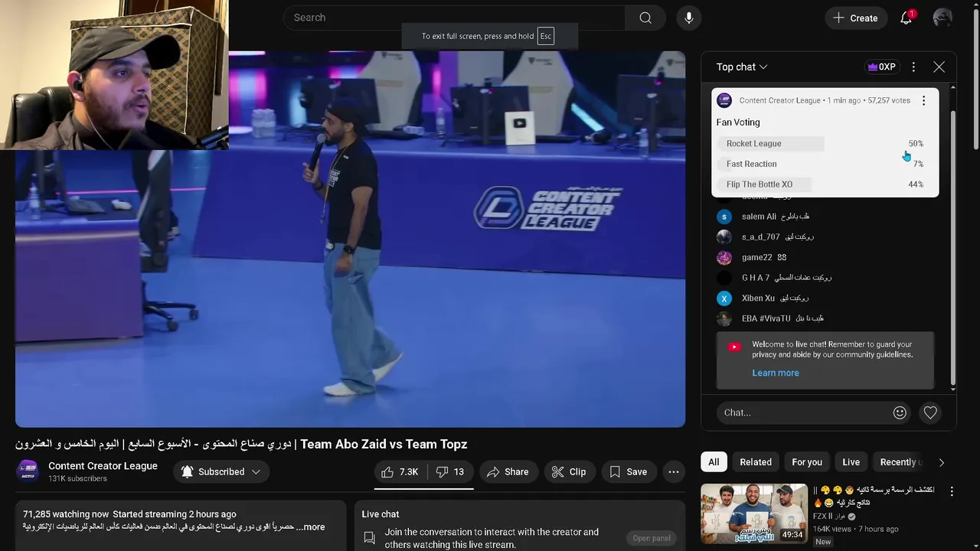
Task: Vote for Flip The Bottle XO
Action: (825, 184)
